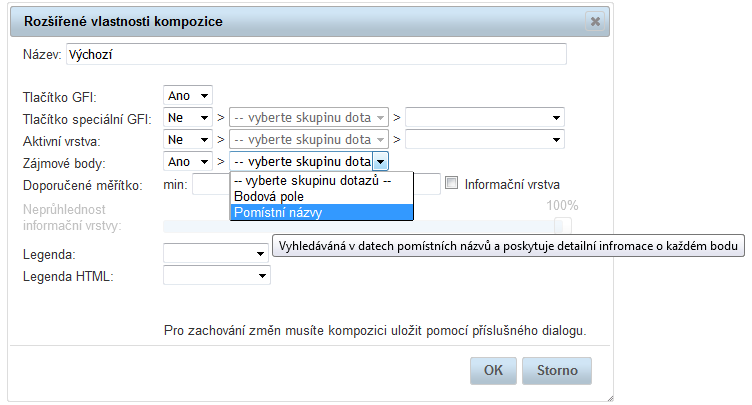Image resolution: width=752 pixels, height=405 pixels.
Task: Click the 'Zájmové body:' label
Action: pyautogui.click(x=64, y=164)
